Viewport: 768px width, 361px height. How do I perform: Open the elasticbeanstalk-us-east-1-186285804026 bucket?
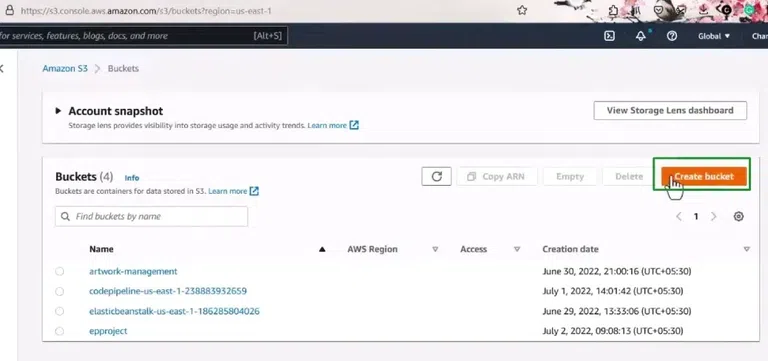(174, 312)
